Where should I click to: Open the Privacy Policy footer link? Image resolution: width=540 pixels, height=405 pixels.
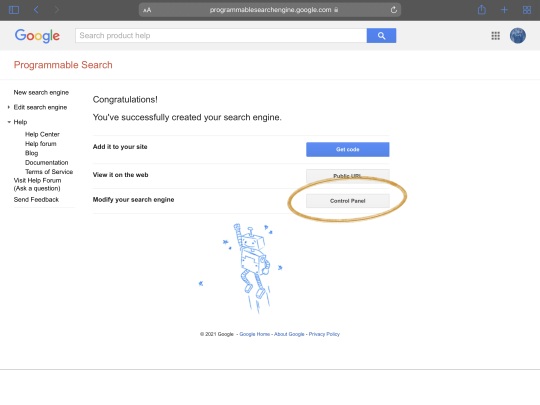(x=324, y=334)
